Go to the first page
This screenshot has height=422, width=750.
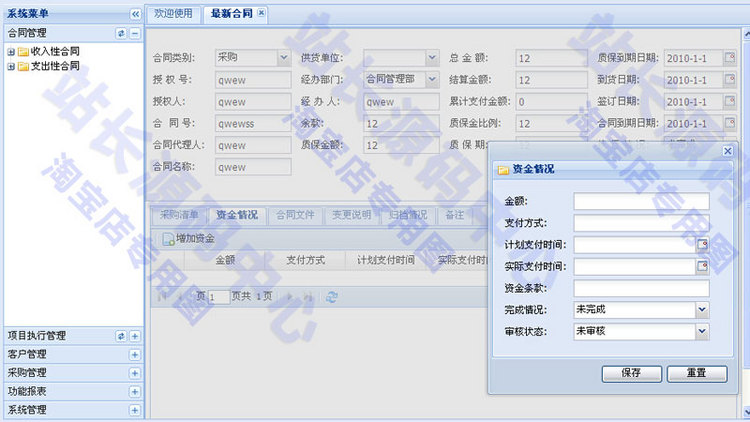coord(162,297)
